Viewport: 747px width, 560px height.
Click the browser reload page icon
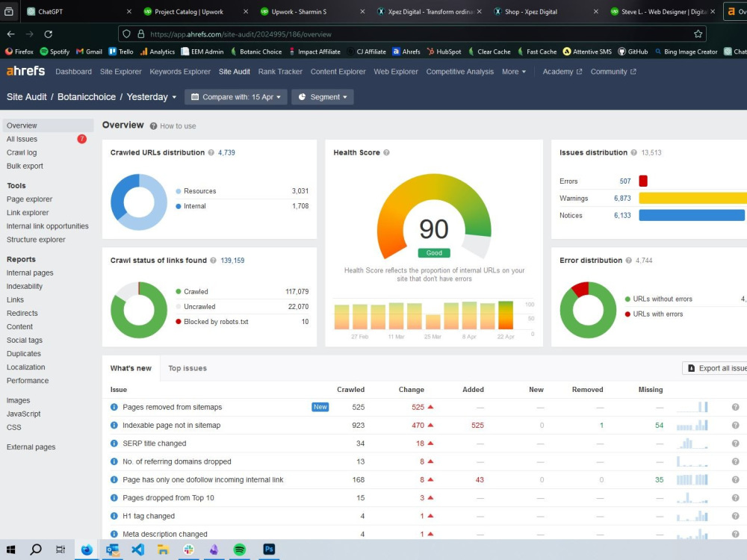(x=48, y=34)
